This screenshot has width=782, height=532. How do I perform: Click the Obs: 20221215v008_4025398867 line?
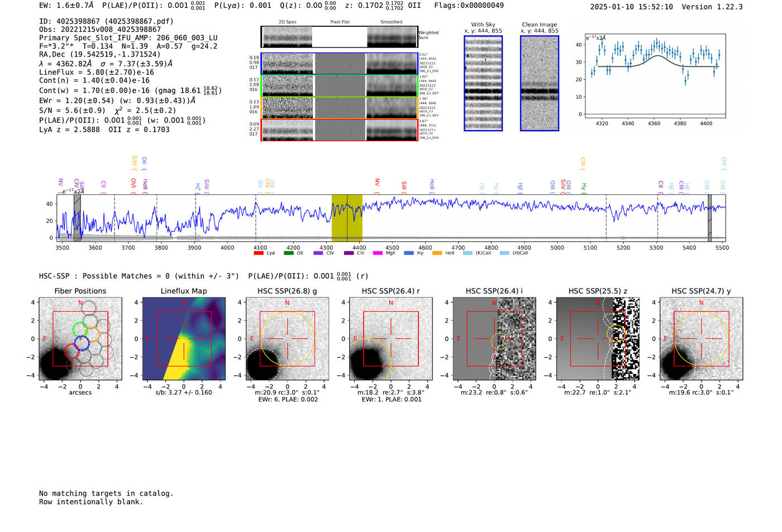pyautogui.click(x=100, y=30)
